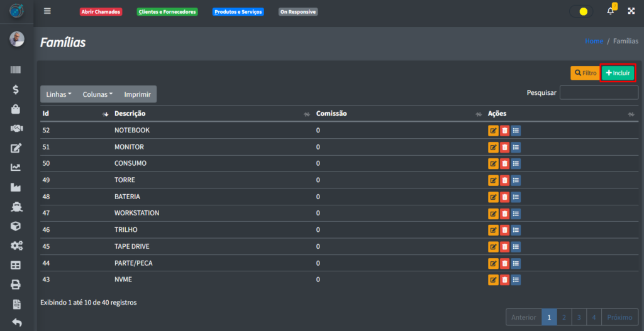Edit the NOTEBOOK family row

[x=493, y=131]
